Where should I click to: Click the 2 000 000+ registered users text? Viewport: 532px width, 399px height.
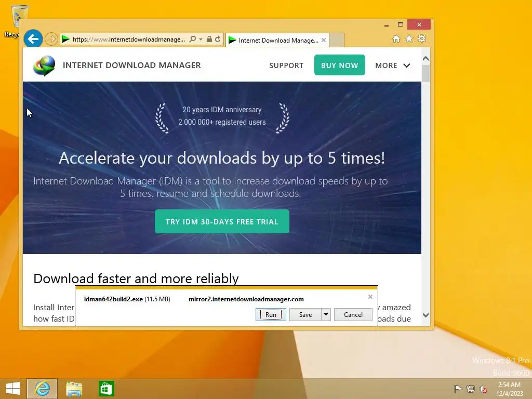pos(222,122)
